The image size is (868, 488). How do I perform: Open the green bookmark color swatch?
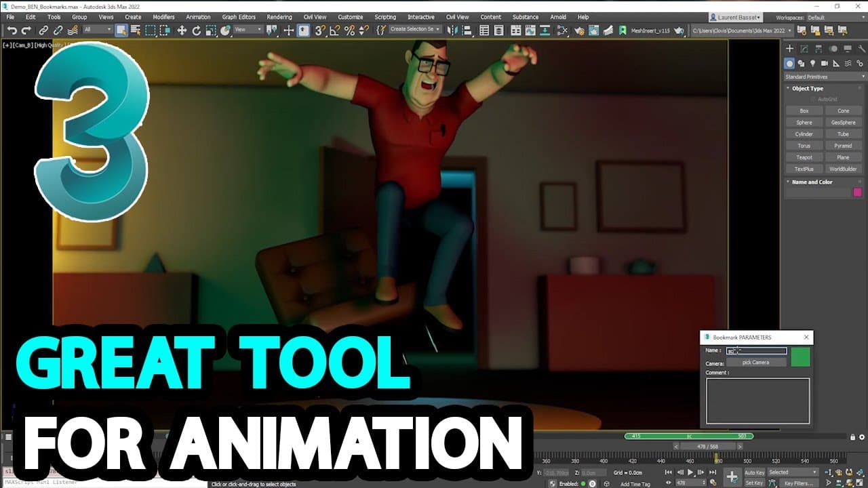point(800,357)
